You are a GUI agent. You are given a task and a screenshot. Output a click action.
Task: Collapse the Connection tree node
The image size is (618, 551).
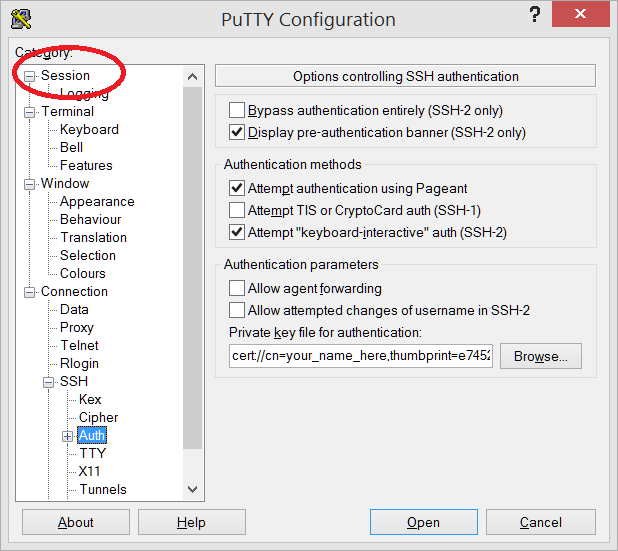(x=30, y=292)
